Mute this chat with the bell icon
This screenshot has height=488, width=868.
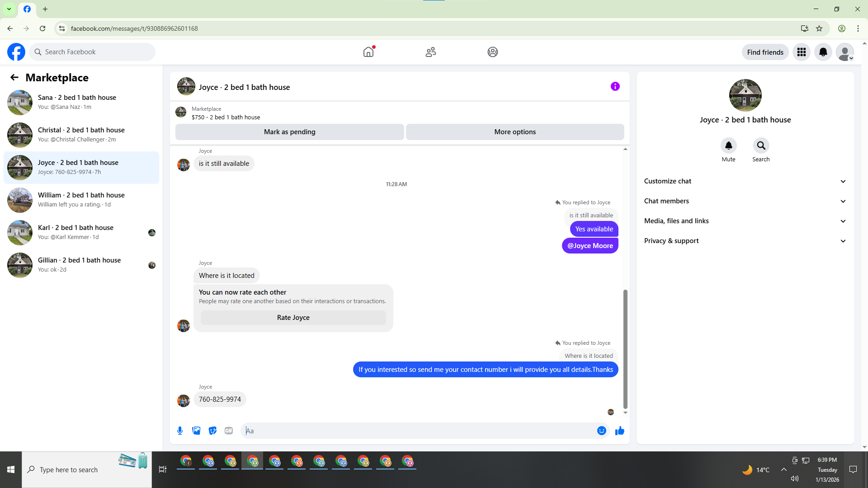(x=728, y=145)
